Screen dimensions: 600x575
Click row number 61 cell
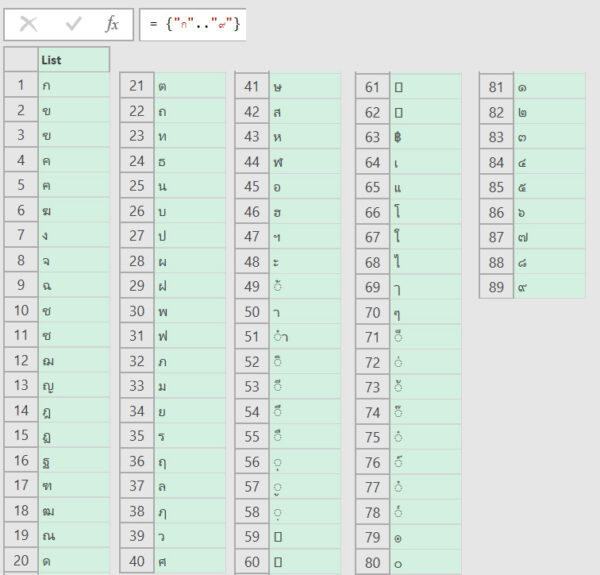click(x=373, y=87)
